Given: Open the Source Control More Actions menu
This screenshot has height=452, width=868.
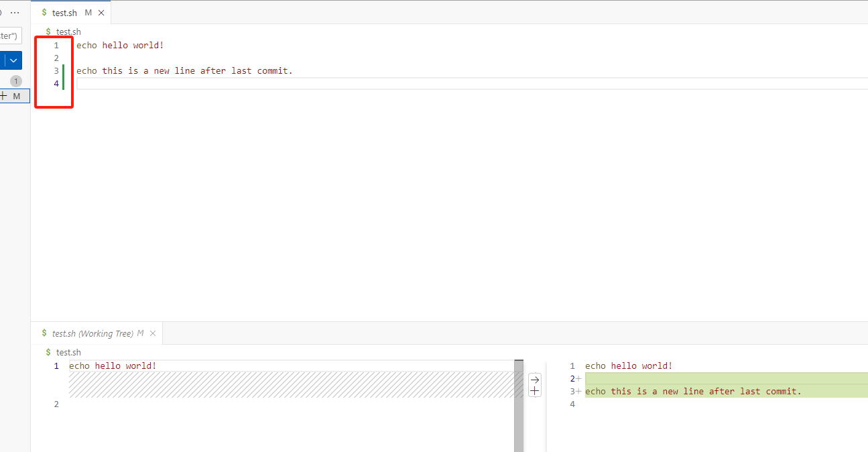Looking at the screenshot, I should [x=15, y=11].
